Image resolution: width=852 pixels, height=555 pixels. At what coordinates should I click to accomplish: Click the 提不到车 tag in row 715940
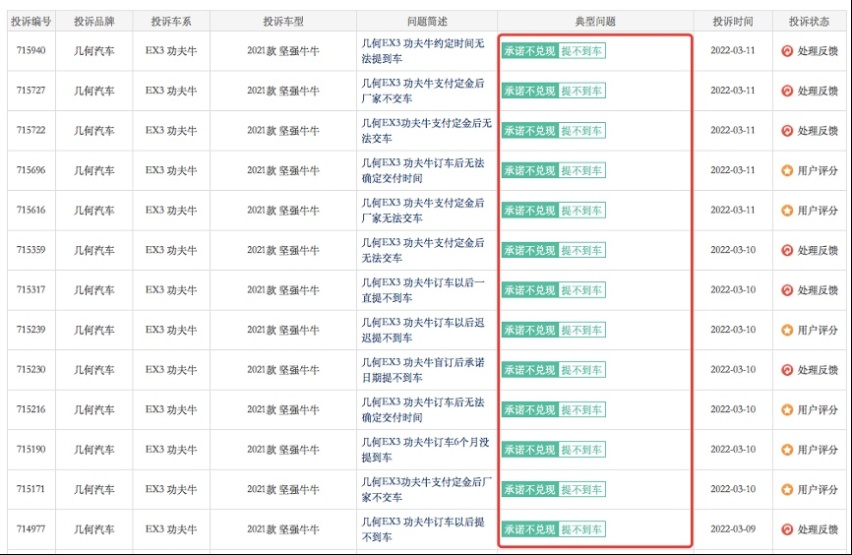pos(582,51)
